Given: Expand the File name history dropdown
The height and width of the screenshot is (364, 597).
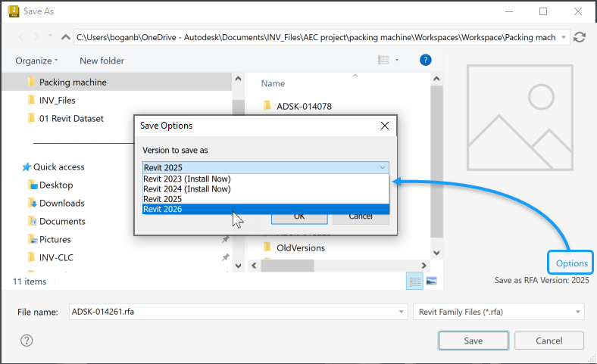Looking at the screenshot, I should 401,312.
